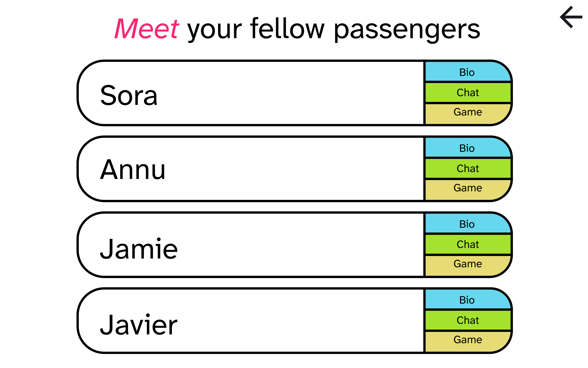This screenshot has width=588, height=368.
Task: Show Jamie's Bio
Action: click(x=467, y=224)
